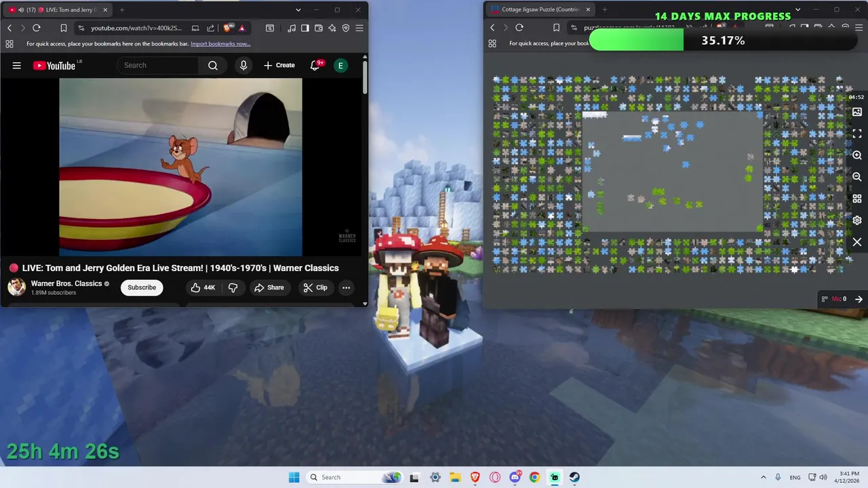
Task: Click the YouTube Create button
Action: (x=279, y=65)
